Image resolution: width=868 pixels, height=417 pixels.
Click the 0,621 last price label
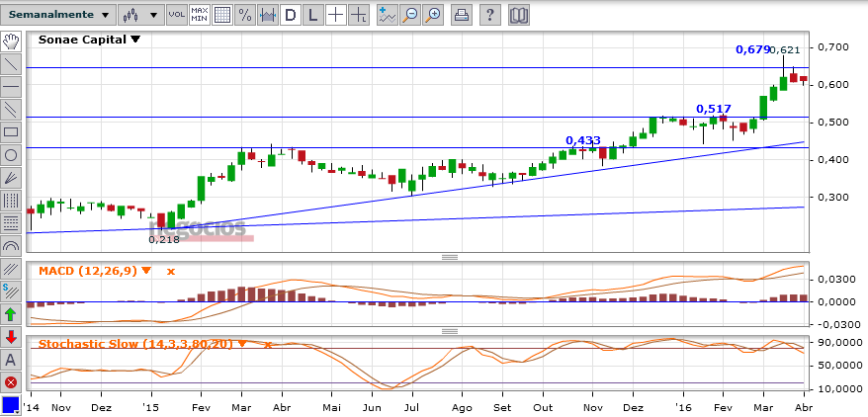[x=785, y=50]
